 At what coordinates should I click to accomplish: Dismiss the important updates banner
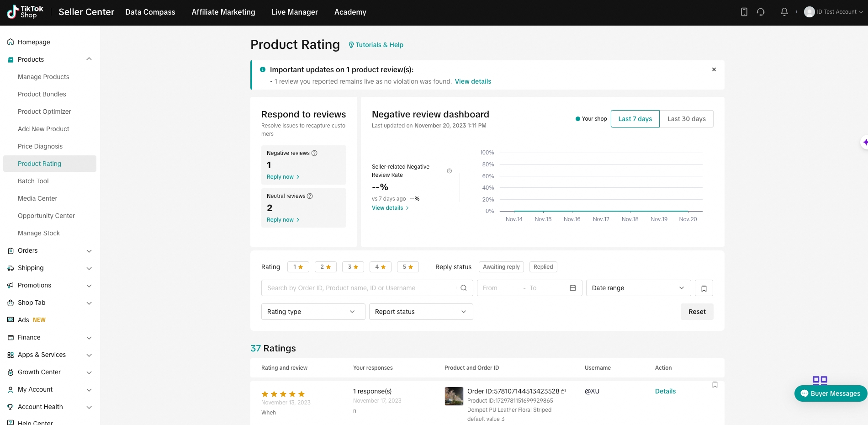(714, 69)
